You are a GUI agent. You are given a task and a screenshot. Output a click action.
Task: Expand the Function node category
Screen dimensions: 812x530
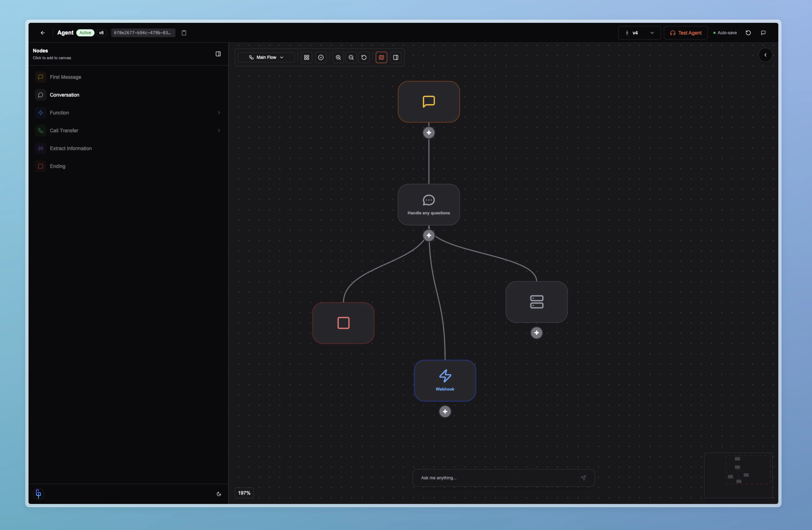[x=219, y=113]
